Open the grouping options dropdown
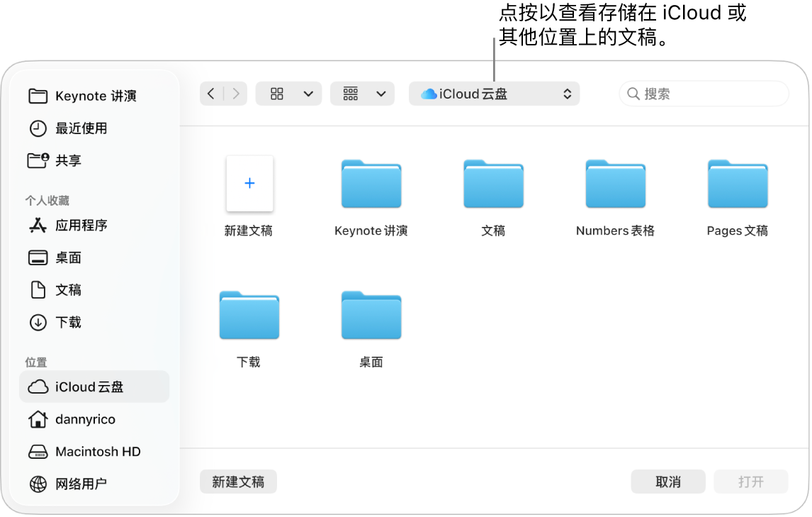 [362, 93]
